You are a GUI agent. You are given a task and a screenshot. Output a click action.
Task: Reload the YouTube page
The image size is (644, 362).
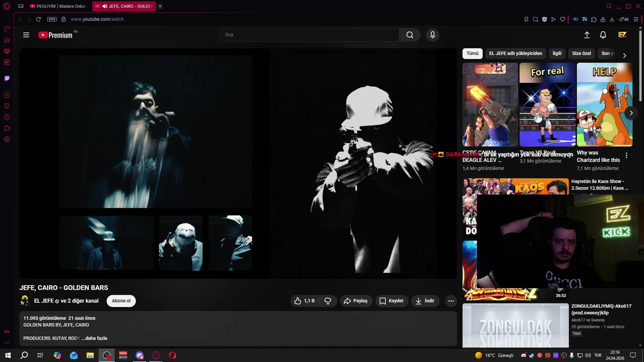38,19
